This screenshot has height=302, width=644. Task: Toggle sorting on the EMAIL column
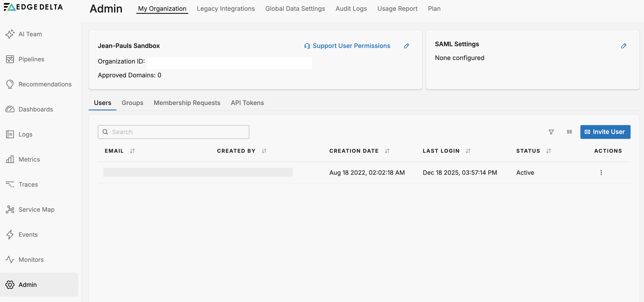132,151
